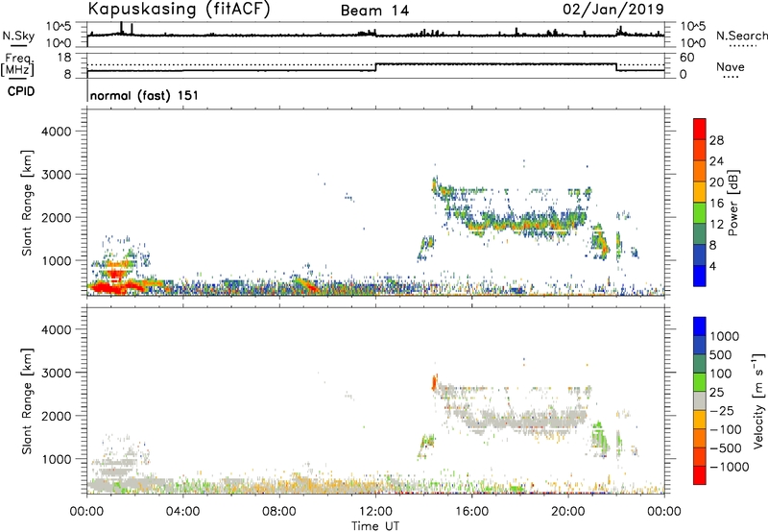Pick the teal 100–500 velocity colorbar segment

pyautogui.click(x=700, y=364)
